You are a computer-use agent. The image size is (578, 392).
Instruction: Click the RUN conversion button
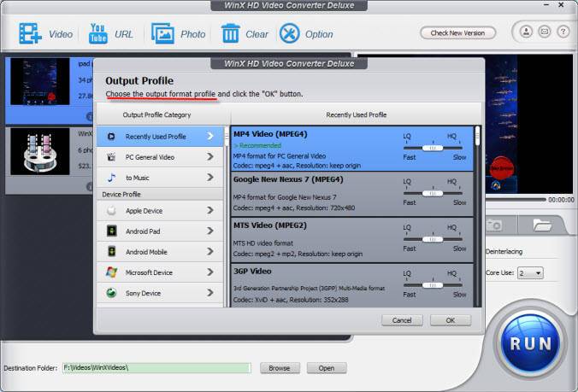point(531,343)
